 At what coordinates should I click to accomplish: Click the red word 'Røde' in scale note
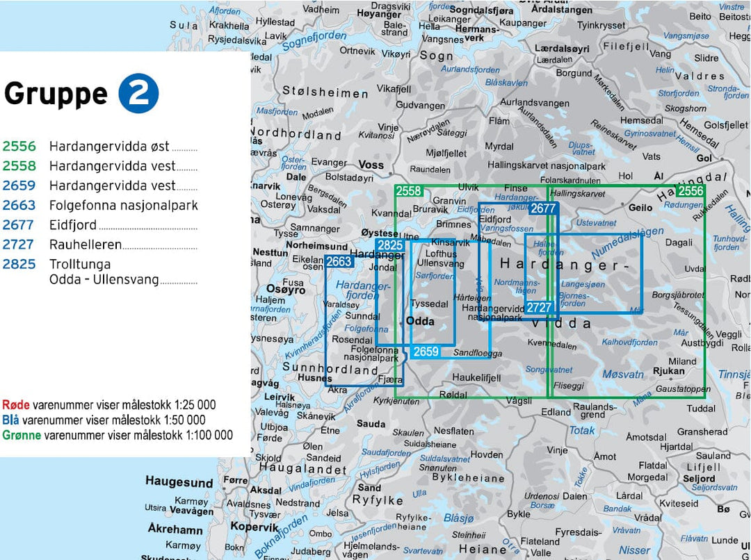(16, 404)
